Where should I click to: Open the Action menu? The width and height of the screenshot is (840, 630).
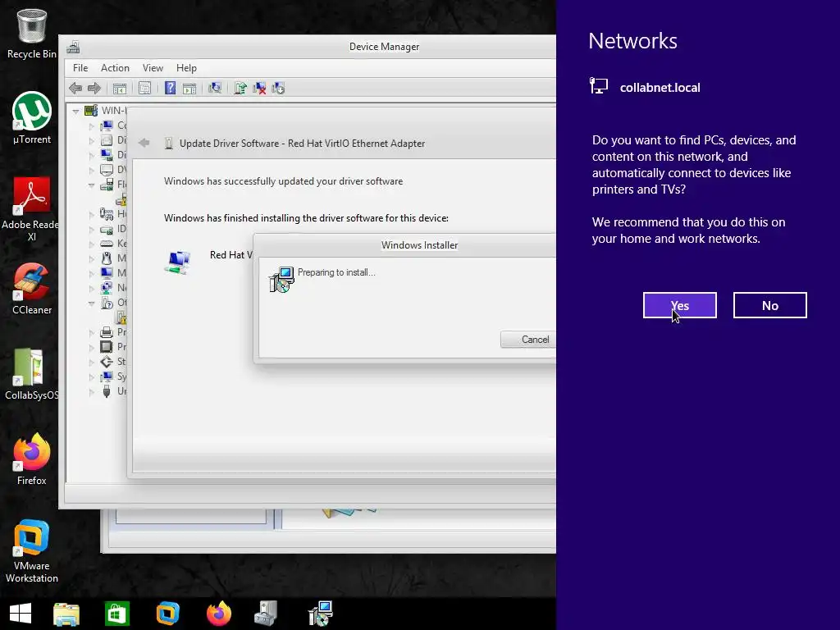click(x=115, y=68)
